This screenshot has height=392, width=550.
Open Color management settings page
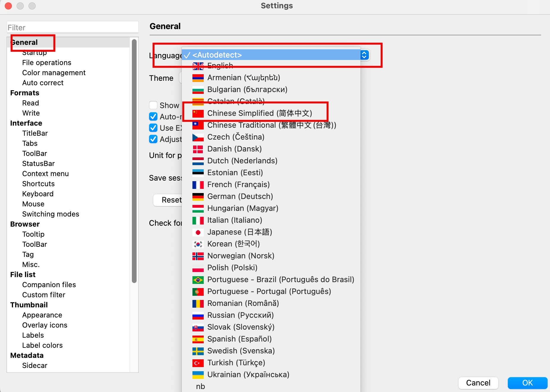54,73
